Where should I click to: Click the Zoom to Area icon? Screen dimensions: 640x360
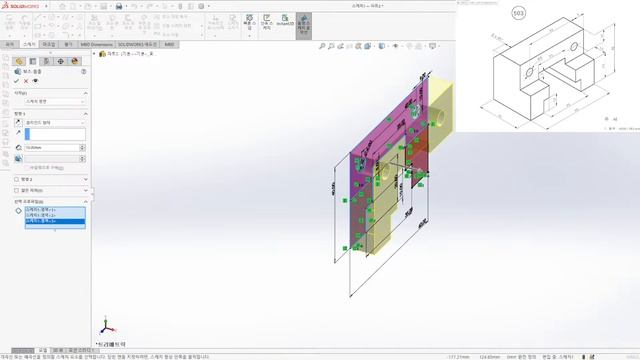(331, 46)
